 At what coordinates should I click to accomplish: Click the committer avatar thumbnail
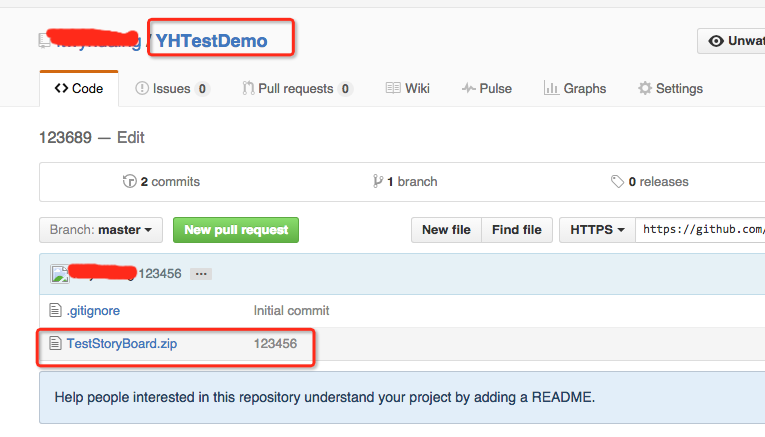(60, 274)
